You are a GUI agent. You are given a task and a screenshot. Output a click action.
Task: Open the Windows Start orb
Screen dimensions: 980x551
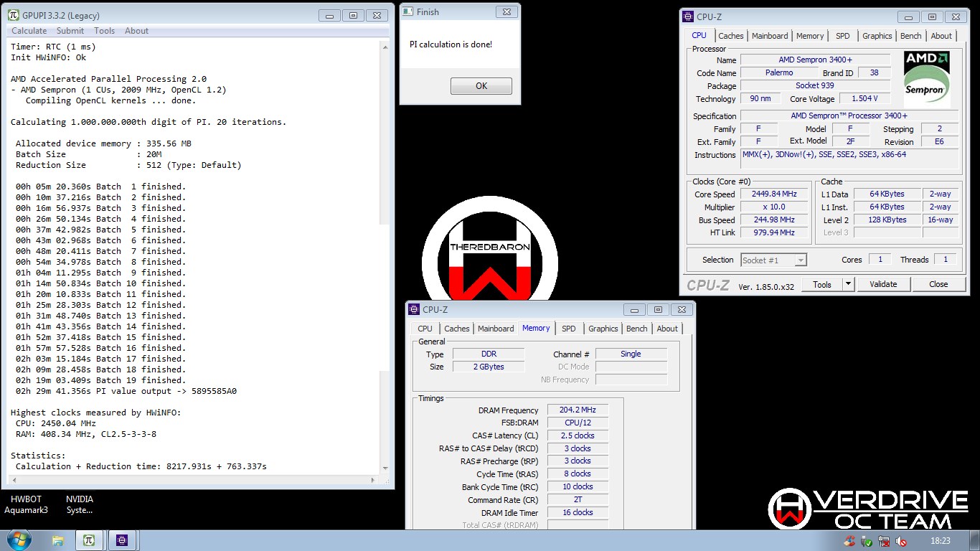[18, 540]
